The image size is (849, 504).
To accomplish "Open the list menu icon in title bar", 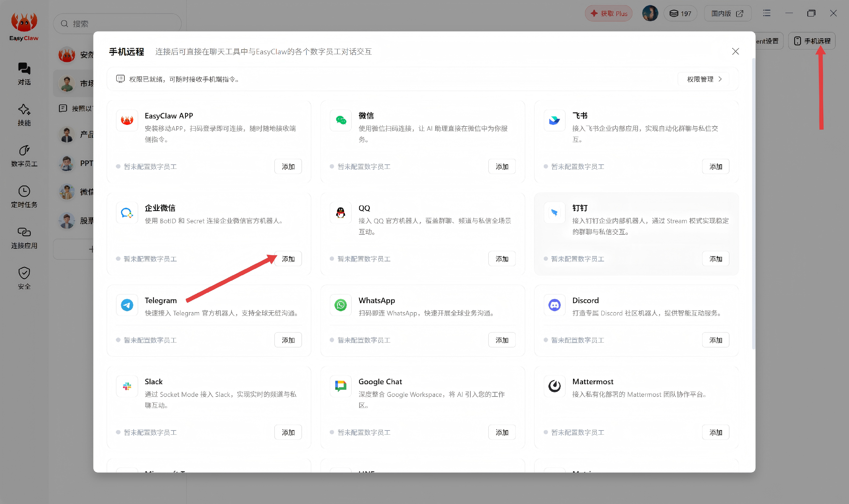I will (x=766, y=13).
